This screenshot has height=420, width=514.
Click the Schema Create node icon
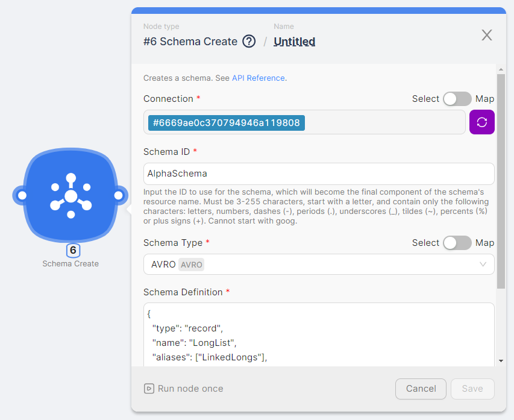(x=71, y=195)
